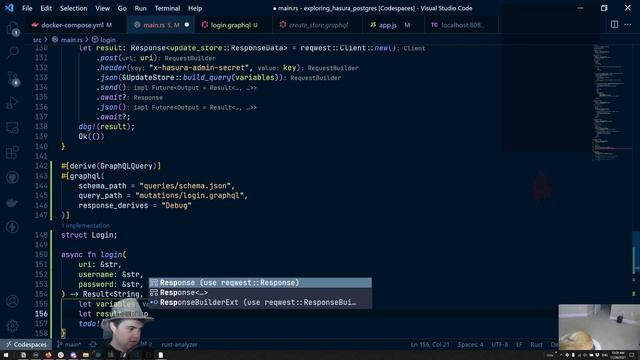Viewport: 640px width, 360px height.
Task: Open the Terminal menu
Action: [x=167, y=8]
